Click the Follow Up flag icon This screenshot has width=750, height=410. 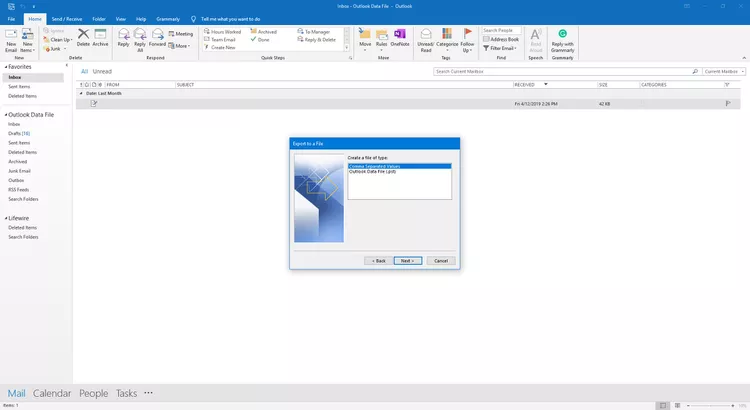467,33
